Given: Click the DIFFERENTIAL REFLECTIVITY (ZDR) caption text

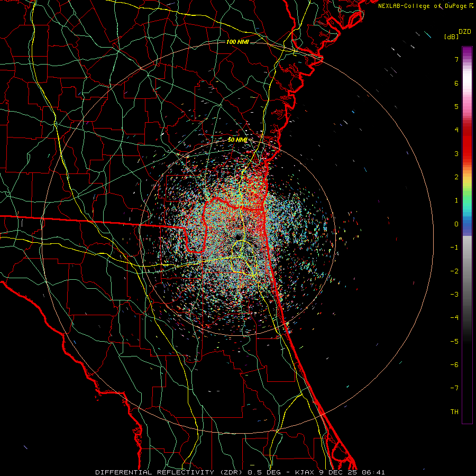Looking at the screenshot, I should [168, 472].
